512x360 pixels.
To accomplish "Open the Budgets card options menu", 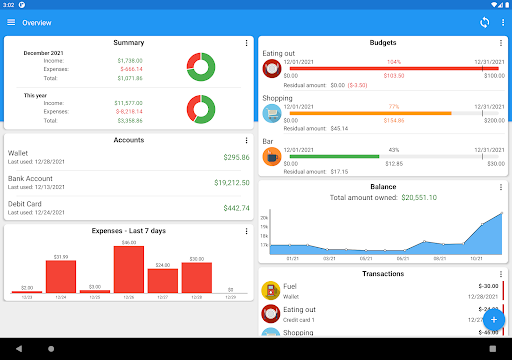I will (x=501, y=43).
